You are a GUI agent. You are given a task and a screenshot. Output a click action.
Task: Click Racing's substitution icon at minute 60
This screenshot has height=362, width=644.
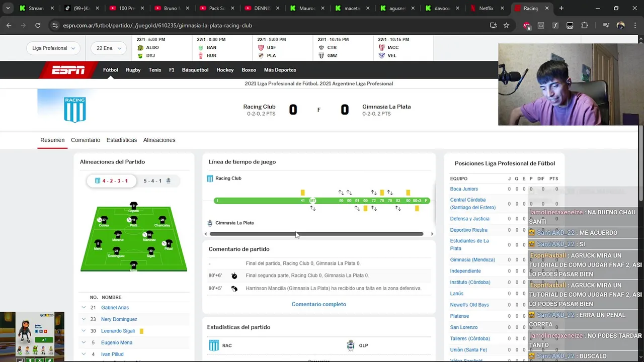[349, 193]
